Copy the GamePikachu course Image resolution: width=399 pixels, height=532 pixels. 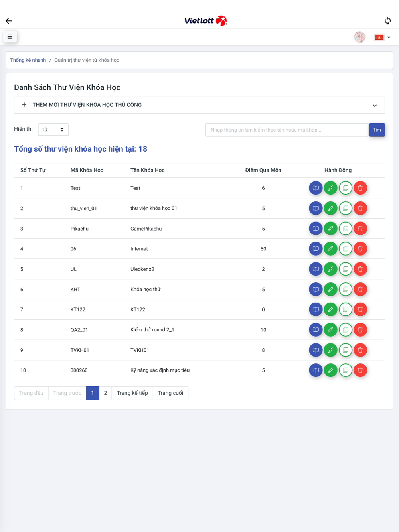point(346,229)
